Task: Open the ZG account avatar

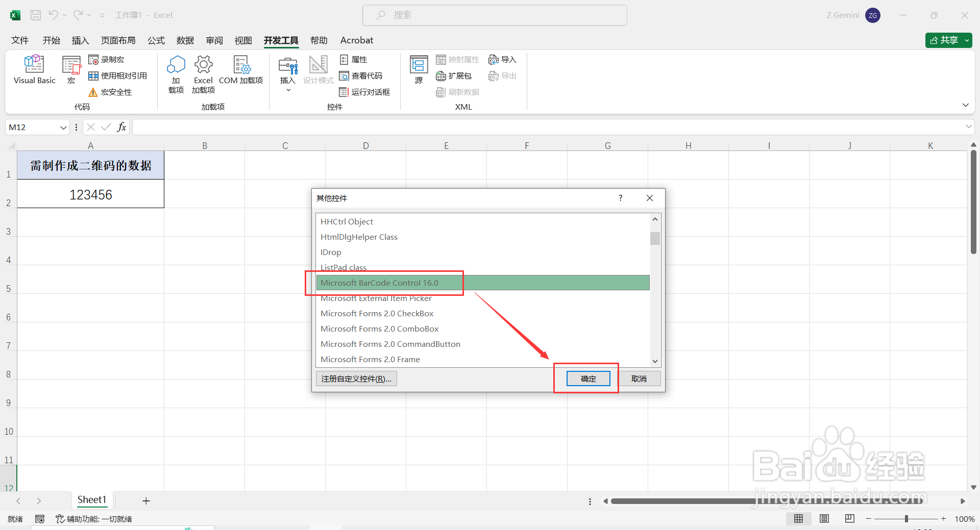Action: 873,15
